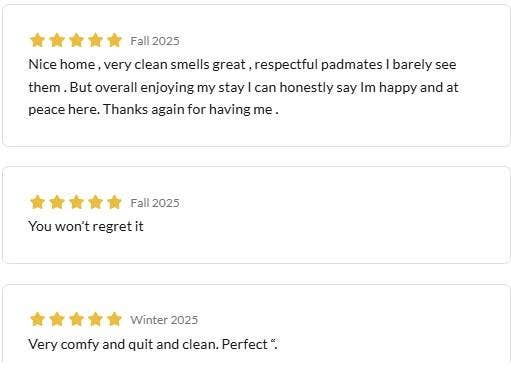Click the 'Very comfy and quit and clean' text
511x380 pixels.
pyautogui.click(x=153, y=344)
